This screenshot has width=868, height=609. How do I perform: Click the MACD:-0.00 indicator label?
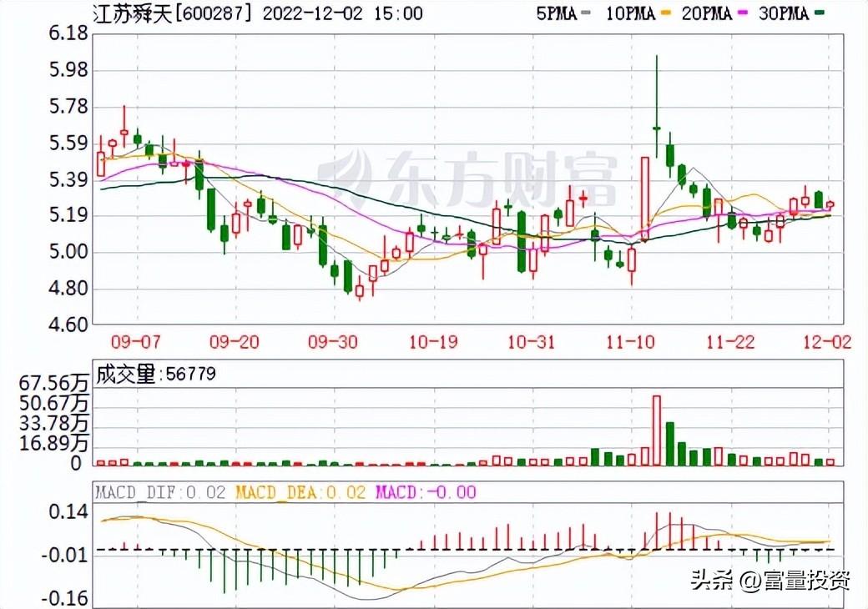[426, 492]
